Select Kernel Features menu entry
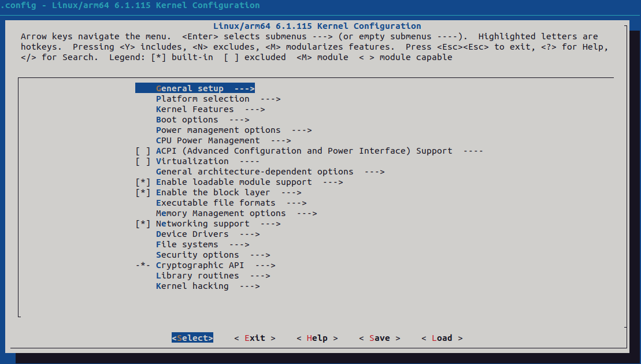This screenshot has width=641, height=364. [x=210, y=109]
